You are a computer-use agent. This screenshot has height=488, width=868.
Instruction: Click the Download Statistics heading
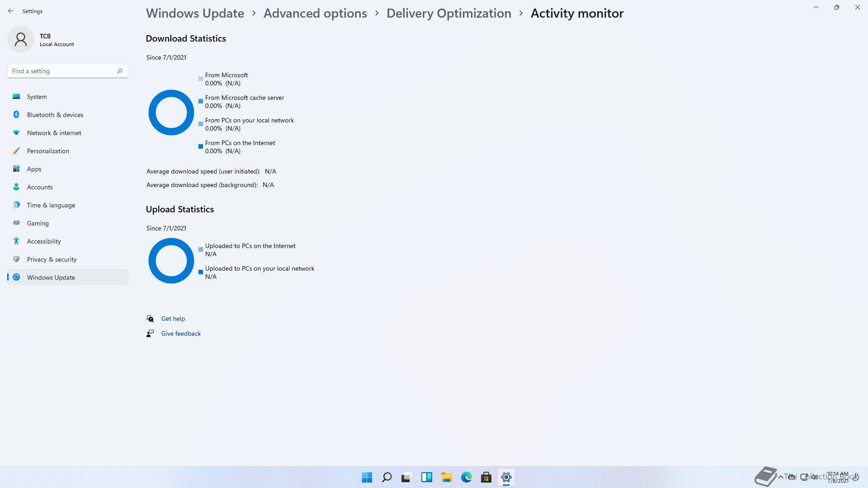(186, 38)
